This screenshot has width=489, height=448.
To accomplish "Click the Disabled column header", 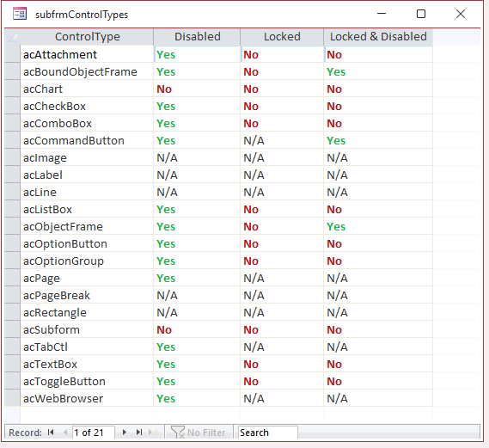I will pyautogui.click(x=197, y=37).
